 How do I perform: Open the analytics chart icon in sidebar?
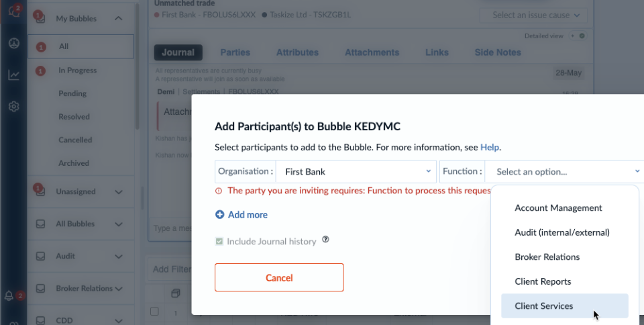(x=13, y=75)
